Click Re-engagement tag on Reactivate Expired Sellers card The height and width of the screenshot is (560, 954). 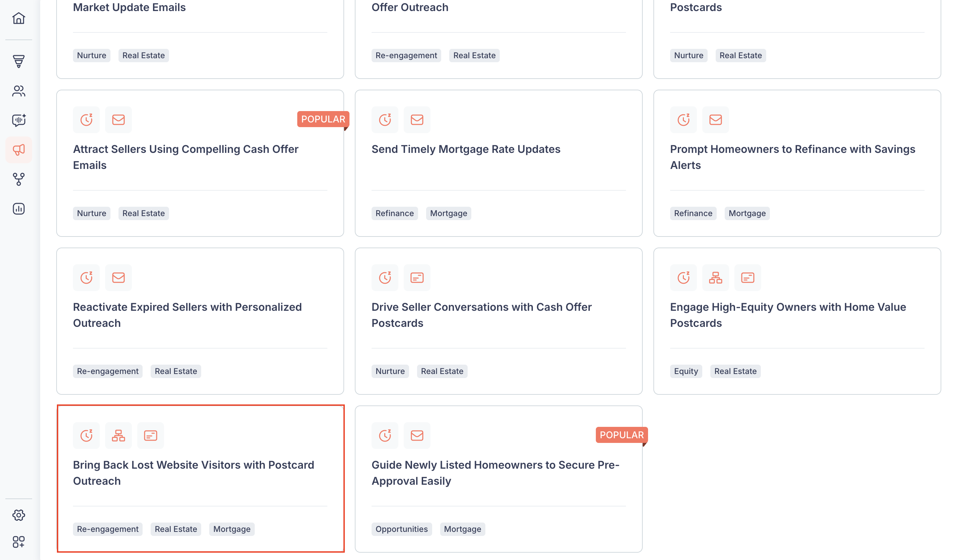[x=107, y=371]
